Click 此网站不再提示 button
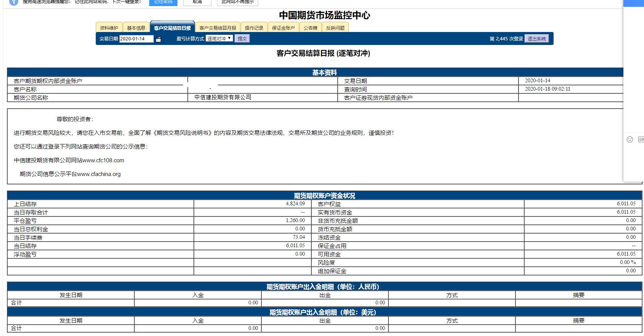 click(238, 2)
